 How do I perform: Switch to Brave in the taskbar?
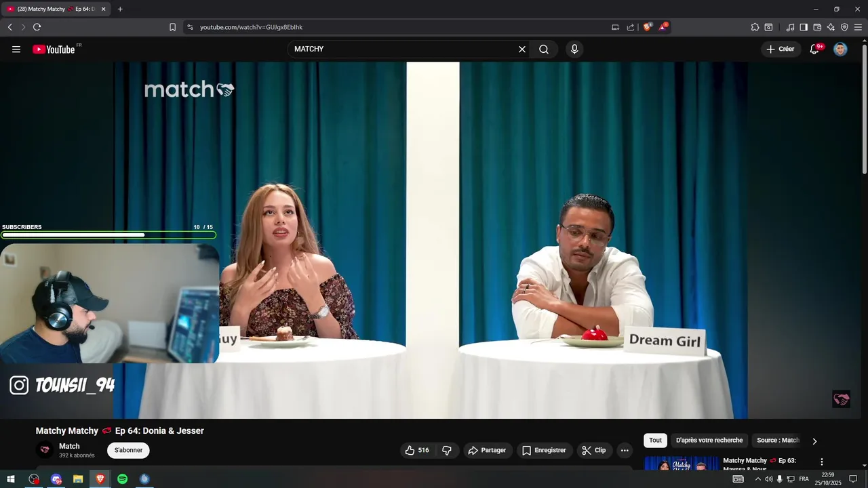point(100,479)
